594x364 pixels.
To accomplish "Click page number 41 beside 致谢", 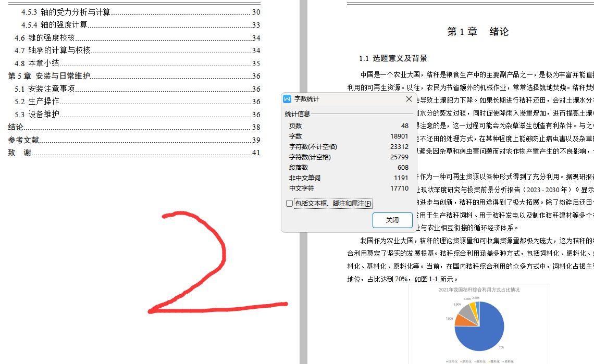I will (x=256, y=153).
